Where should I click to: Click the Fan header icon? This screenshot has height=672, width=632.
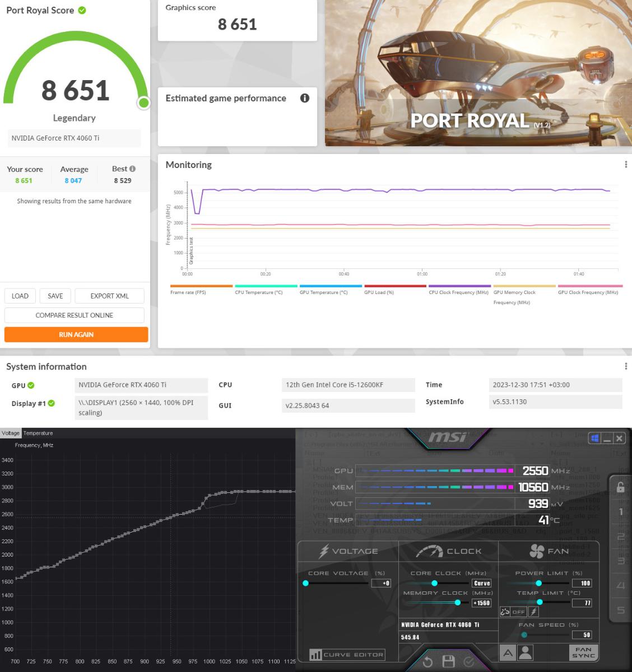click(x=537, y=551)
